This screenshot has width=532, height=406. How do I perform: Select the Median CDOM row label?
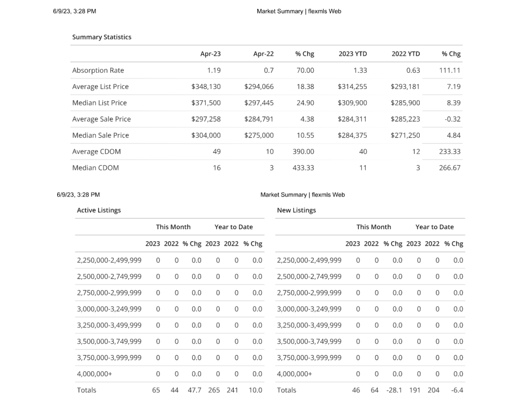coord(96,168)
